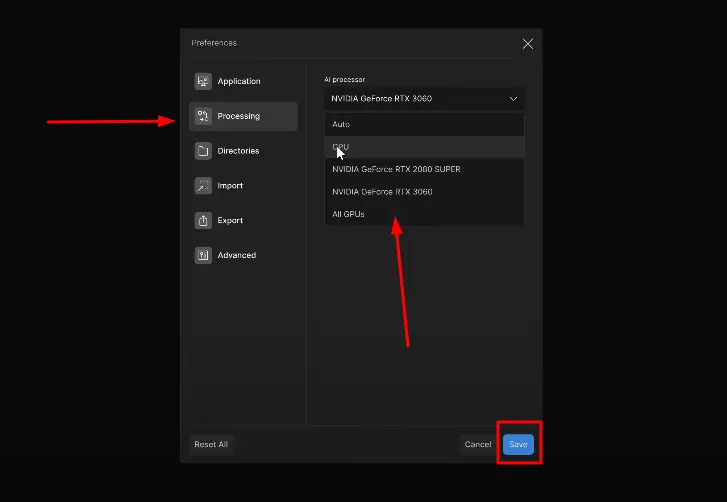The width and height of the screenshot is (727, 502).
Task: Click the AI processor label text
Action: 344,80
